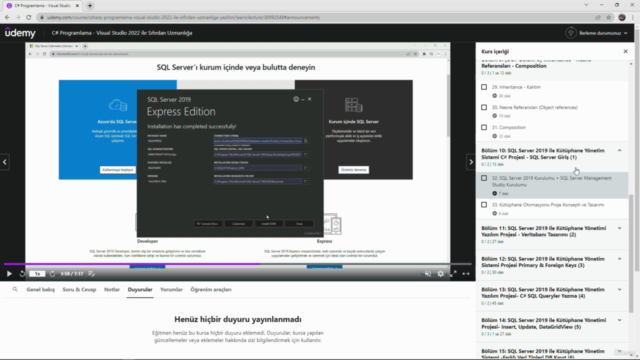
Task: Go to Udemy home logo
Action: click(x=20, y=33)
